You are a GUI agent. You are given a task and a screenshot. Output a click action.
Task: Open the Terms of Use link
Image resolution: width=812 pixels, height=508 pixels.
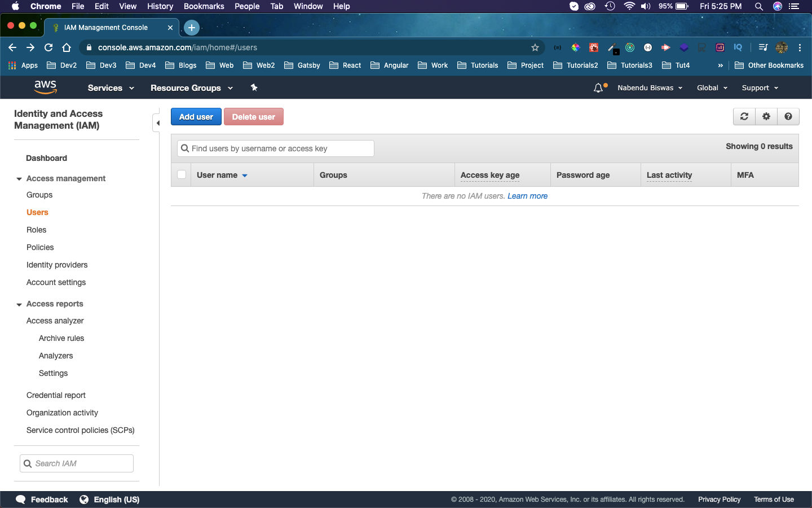point(774,500)
